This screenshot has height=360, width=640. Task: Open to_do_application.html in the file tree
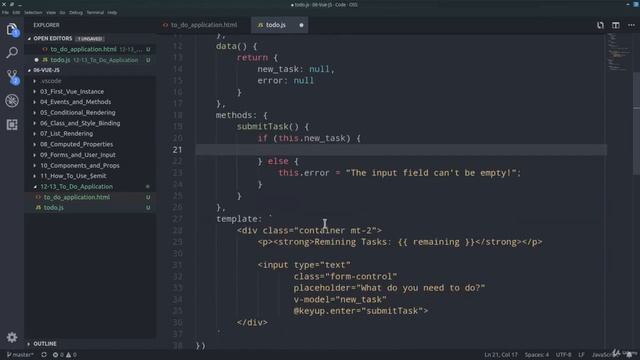point(77,197)
